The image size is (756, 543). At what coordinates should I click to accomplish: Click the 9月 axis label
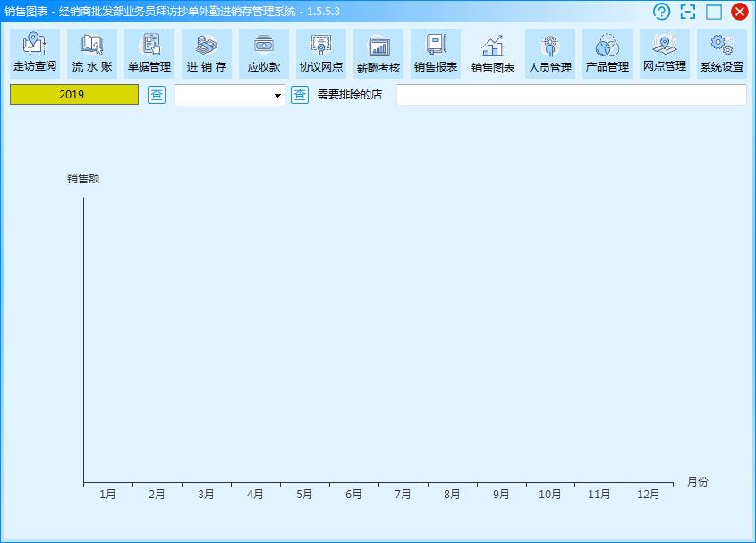click(x=501, y=495)
